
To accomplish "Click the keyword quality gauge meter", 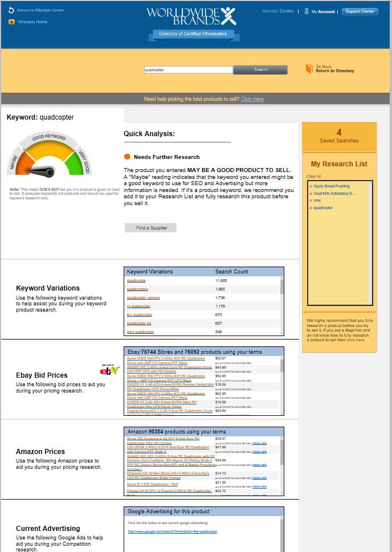I will tap(49, 154).
